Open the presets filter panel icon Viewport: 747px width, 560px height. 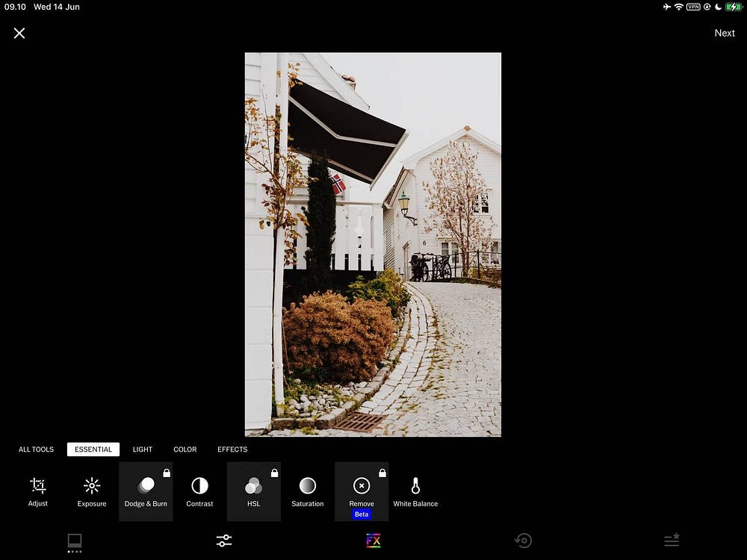[75, 541]
